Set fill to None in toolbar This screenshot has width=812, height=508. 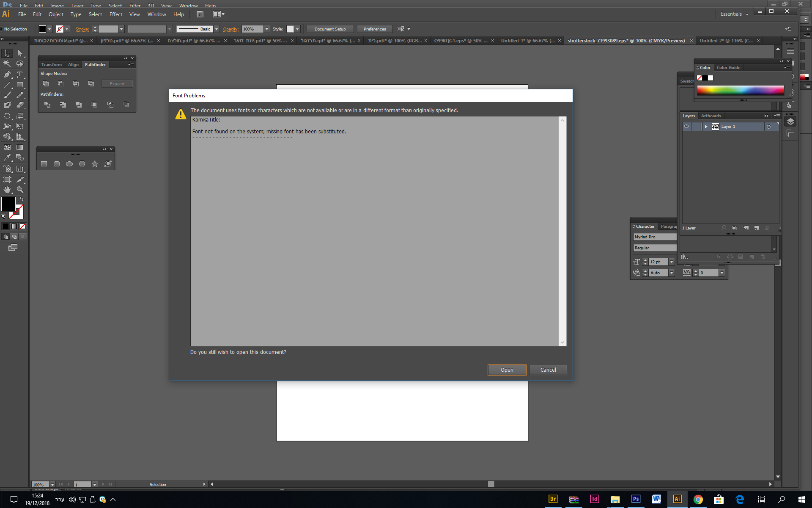(x=23, y=226)
